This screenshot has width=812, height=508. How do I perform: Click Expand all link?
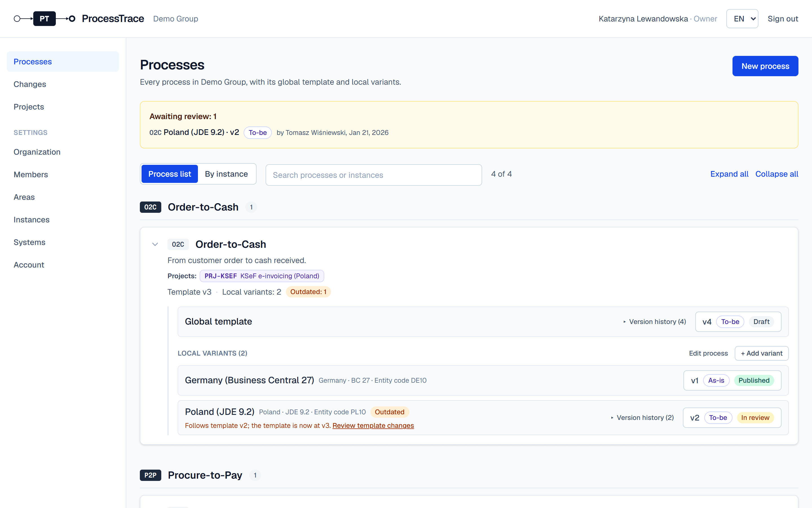click(x=729, y=174)
